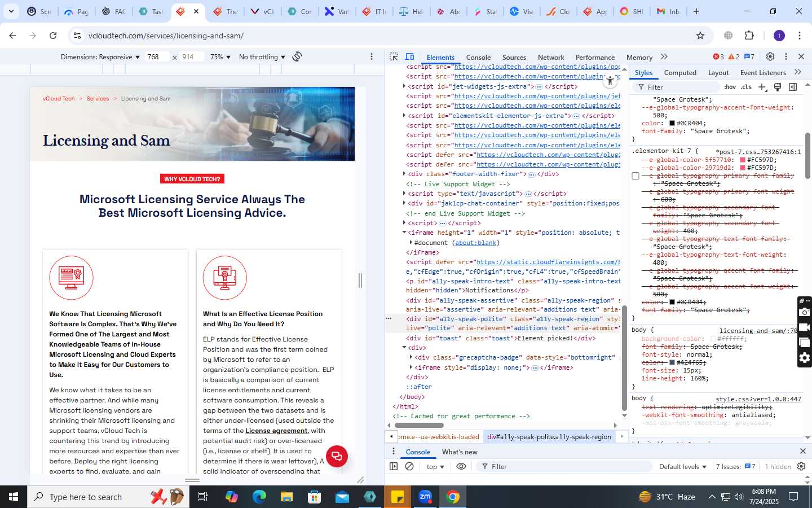Viewport: 812px width, 508px height.
Task: Open the *post-7.css source link
Action: click(x=758, y=152)
